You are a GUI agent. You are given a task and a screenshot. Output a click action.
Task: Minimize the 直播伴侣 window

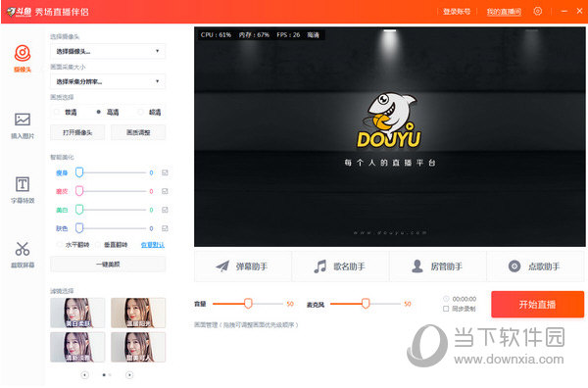(564, 11)
